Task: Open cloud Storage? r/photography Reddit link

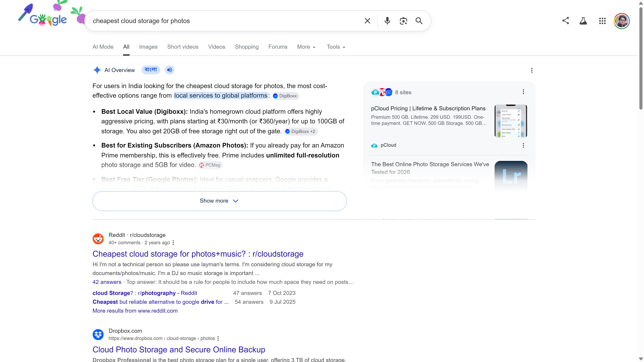Action: [x=145, y=293]
